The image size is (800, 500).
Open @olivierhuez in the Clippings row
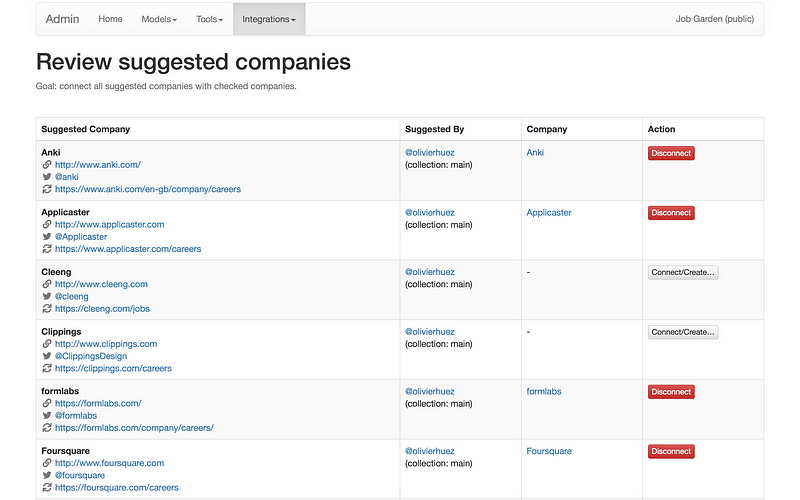[x=430, y=331]
